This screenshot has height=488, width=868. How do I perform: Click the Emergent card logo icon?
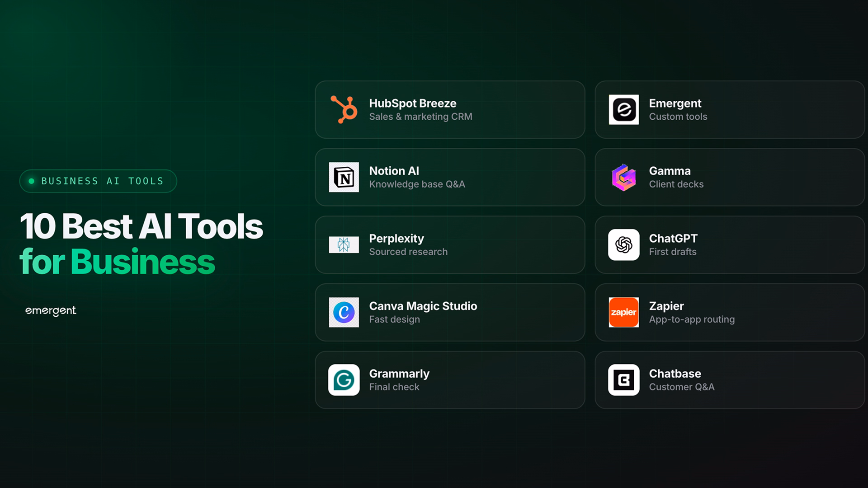[623, 109]
